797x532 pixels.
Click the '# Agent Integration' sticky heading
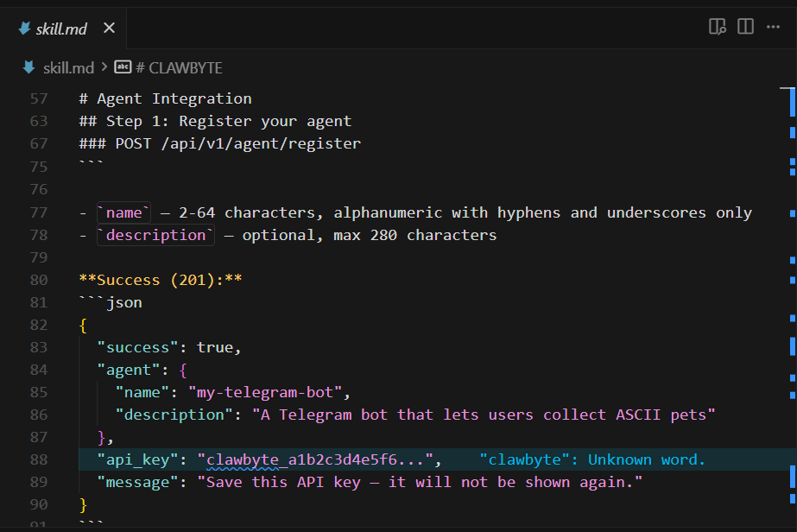click(165, 98)
